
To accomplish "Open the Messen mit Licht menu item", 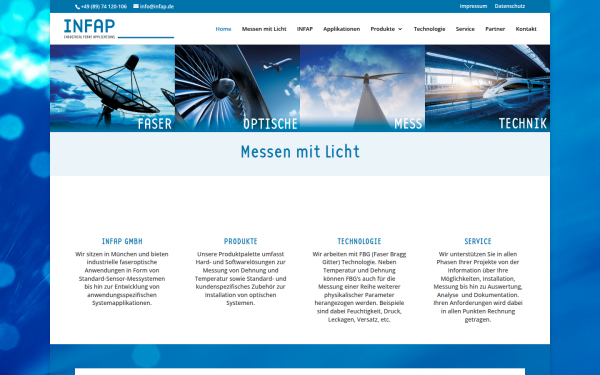I will click(264, 29).
